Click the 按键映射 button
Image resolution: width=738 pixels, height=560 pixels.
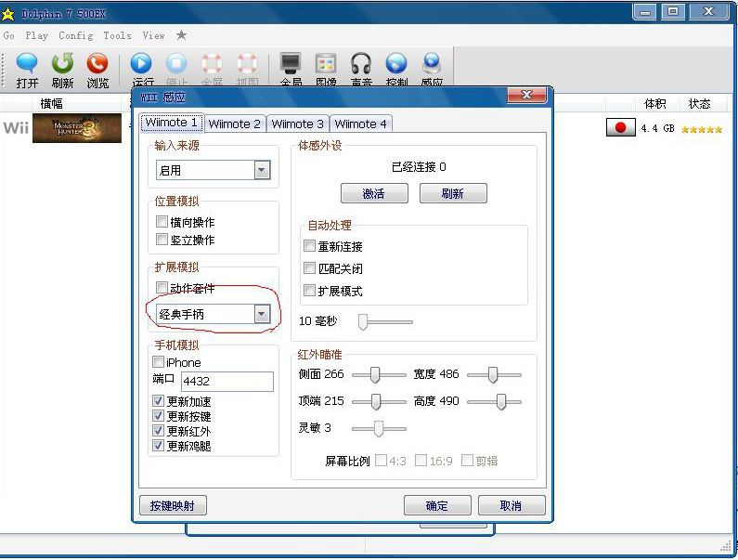pyautogui.click(x=173, y=505)
